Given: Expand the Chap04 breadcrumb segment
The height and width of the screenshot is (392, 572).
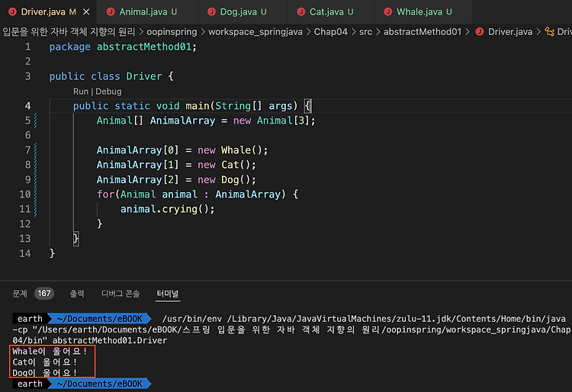Looking at the screenshot, I should tap(331, 32).
